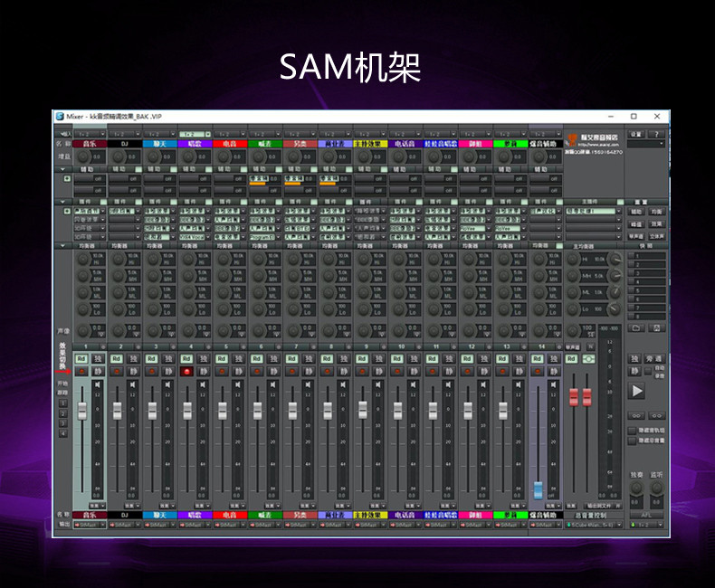Click the plus icon in plugin section
This screenshot has height=588, width=715.
click(x=67, y=211)
